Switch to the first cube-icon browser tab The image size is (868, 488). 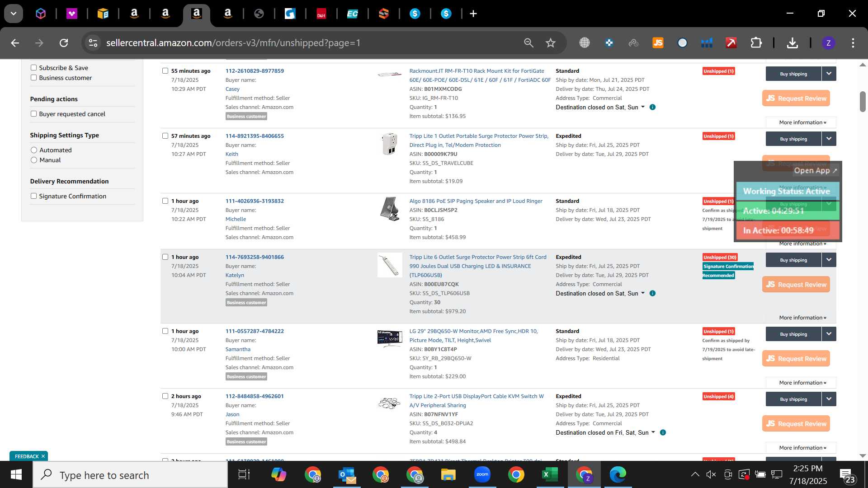[41, 14]
